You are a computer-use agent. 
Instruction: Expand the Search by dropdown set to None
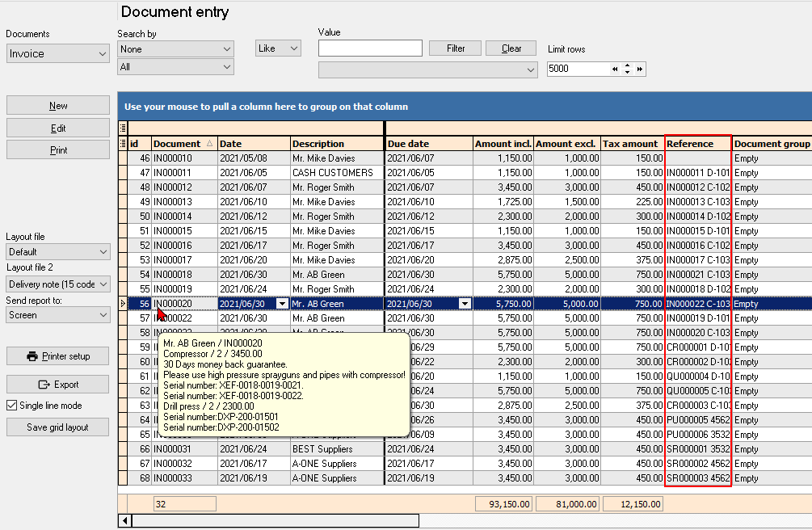(x=175, y=48)
